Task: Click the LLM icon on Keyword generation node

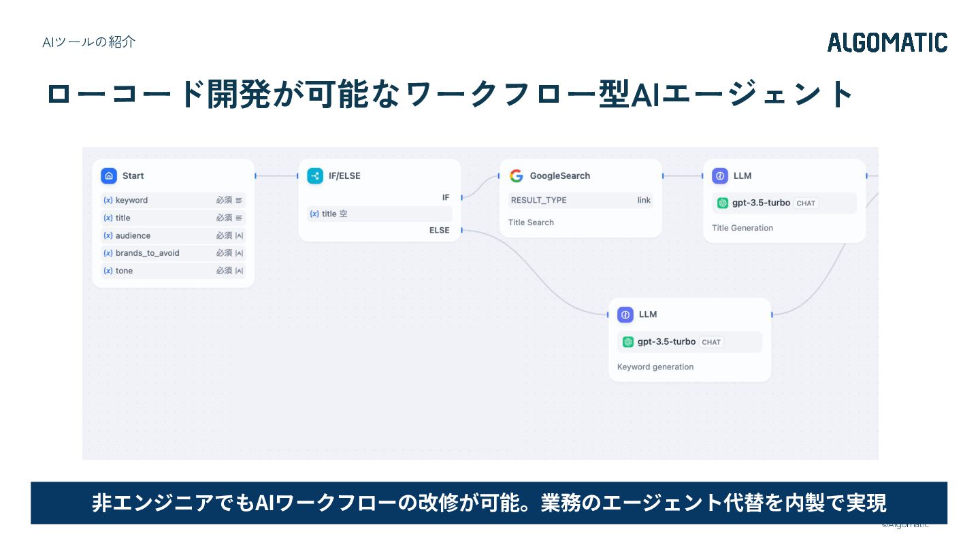Action: [625, 314]
